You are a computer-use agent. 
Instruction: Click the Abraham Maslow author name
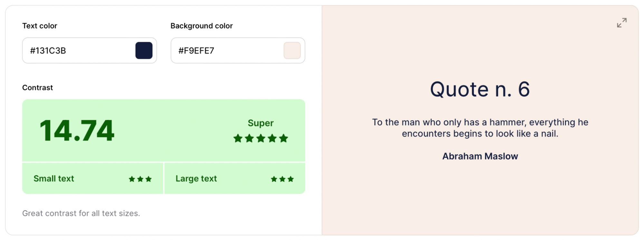tap(480, 156)
